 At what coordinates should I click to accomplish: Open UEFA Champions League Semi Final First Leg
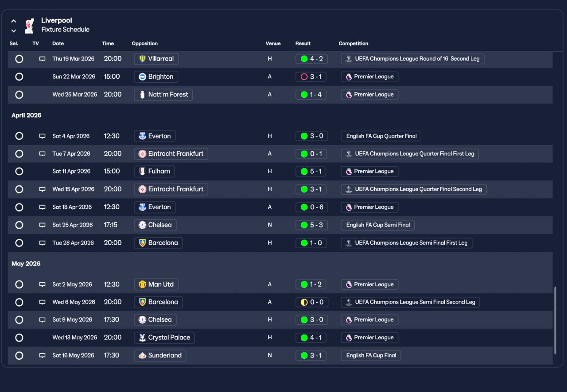click(x=407, y=242)
